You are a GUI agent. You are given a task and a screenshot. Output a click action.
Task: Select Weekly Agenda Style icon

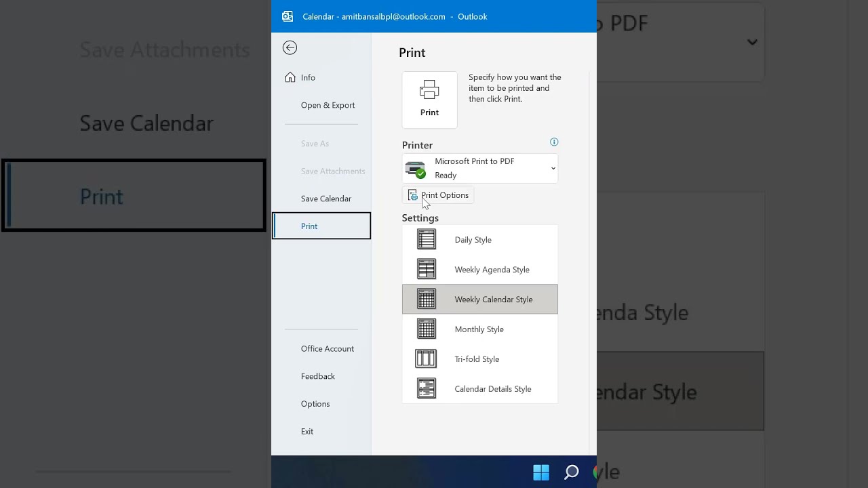pyautogui.click(x=427, y=269)
